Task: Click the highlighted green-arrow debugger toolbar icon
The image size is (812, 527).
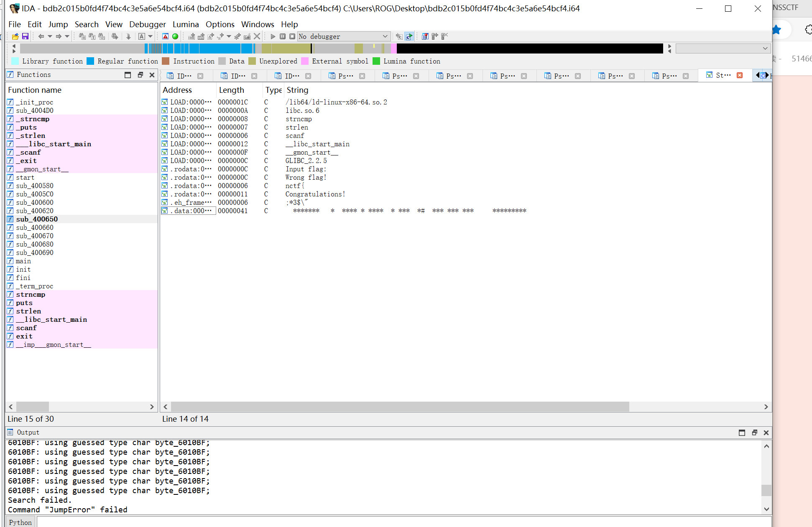Action: [x=409, y=36]
